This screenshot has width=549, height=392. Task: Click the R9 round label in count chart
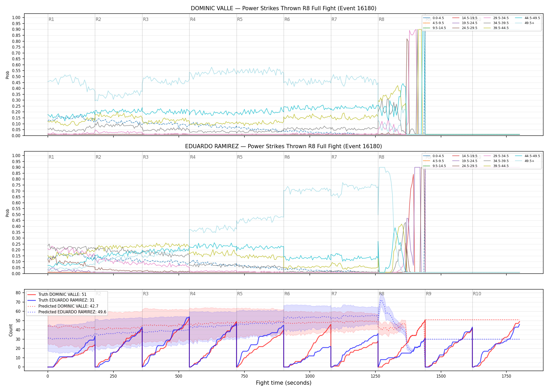point(428,294)
